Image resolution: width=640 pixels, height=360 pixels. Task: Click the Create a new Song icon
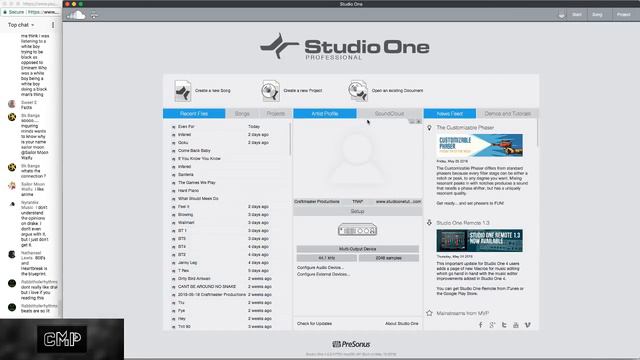coord(182,91)
